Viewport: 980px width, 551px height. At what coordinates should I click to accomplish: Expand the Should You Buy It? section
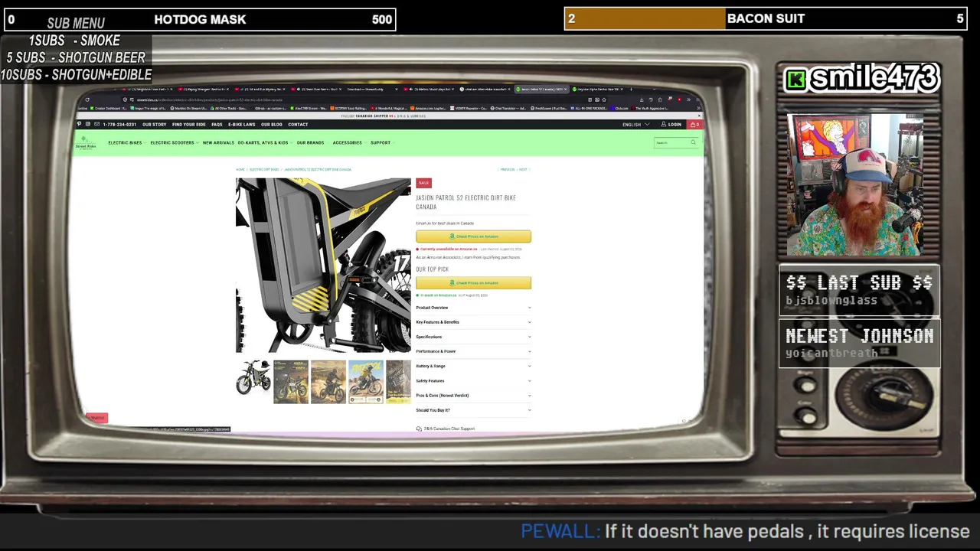click(473, 410)
